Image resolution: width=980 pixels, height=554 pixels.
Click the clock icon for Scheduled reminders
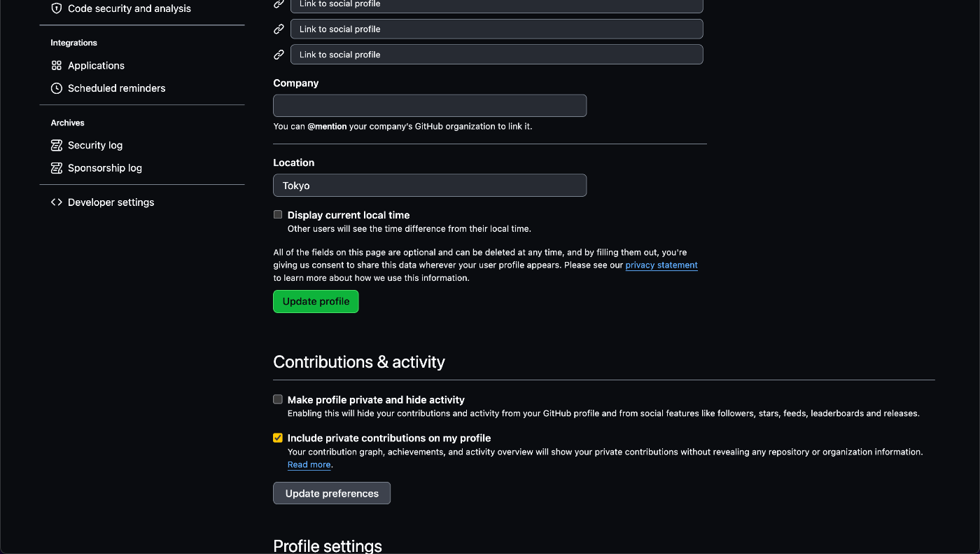pos(57,88)
